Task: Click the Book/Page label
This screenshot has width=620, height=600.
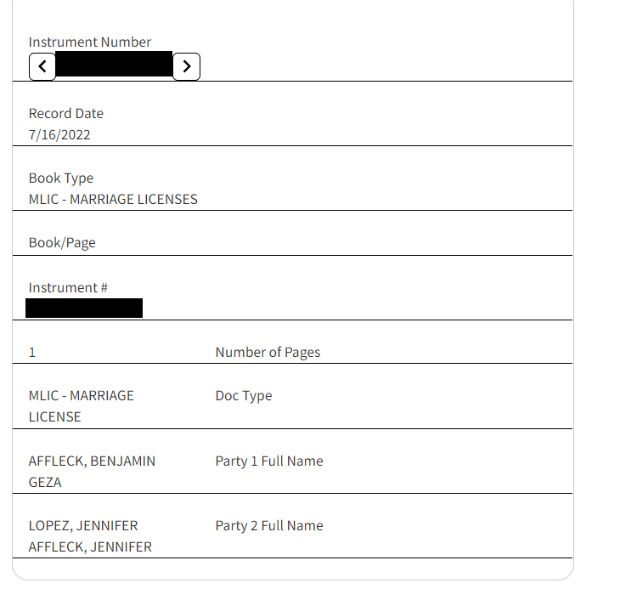Action: [x=62, y=242]
